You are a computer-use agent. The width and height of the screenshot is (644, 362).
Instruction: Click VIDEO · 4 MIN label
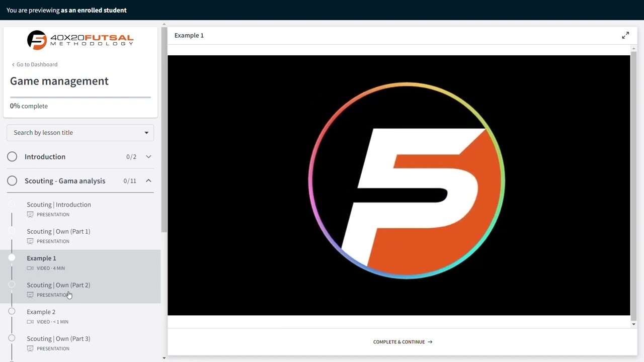tap(51, 268)
